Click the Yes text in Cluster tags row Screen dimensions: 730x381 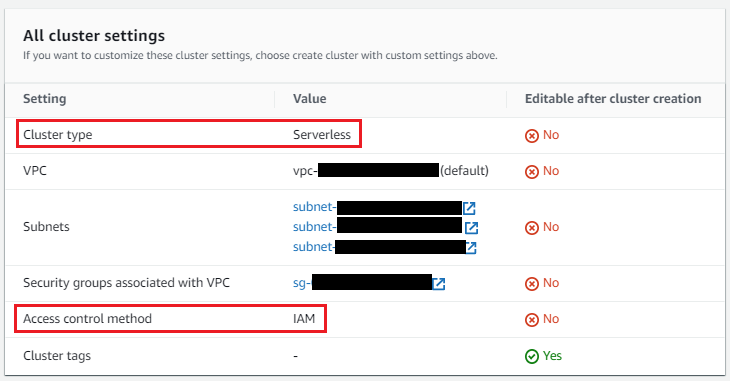pyautogui.click(x=552, y=356)
